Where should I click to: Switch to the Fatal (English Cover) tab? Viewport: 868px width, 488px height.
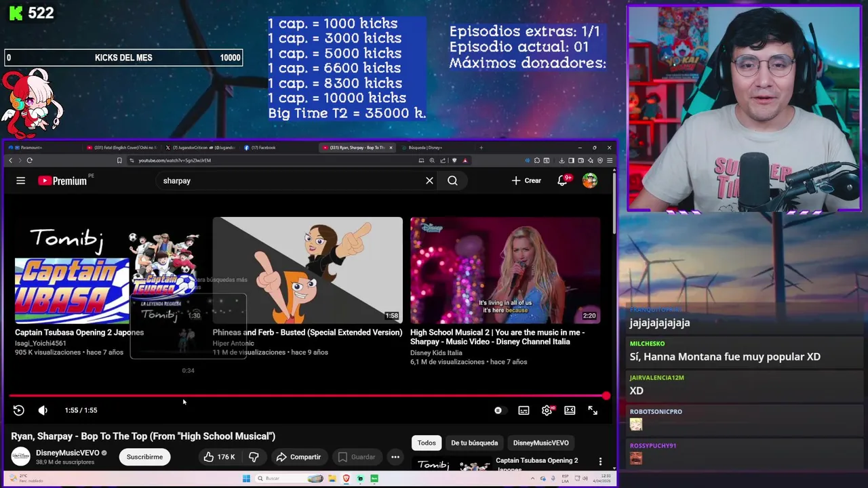click(x=122, y=147)
